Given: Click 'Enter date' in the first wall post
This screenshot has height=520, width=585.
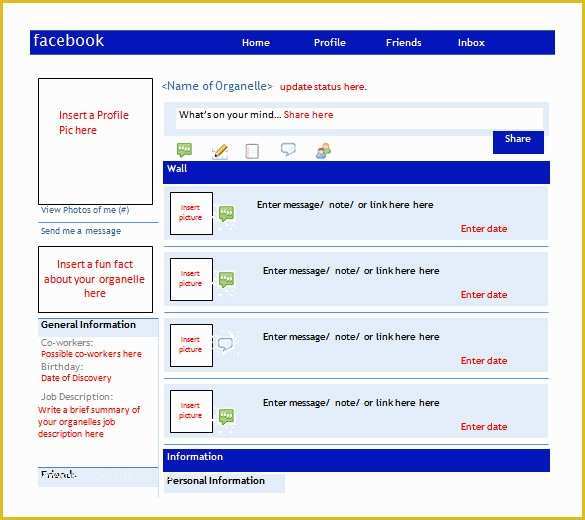Looking at the screenshot, I should click(484, 229).
